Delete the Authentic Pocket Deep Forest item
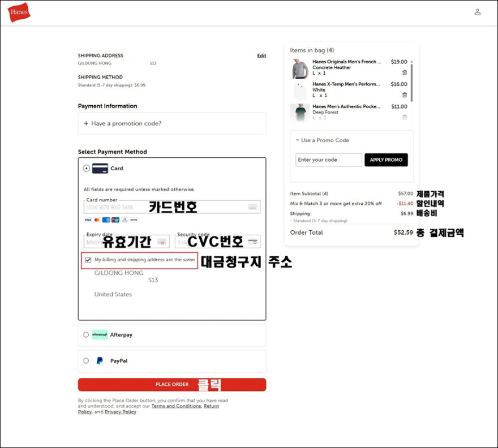 pyautogui.click(x=405, y=117)
